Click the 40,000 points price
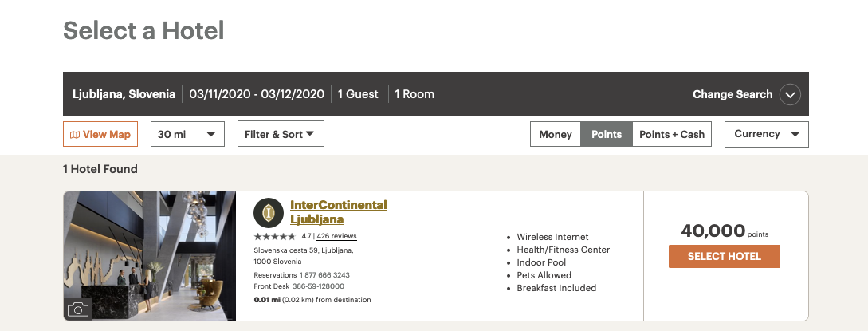 pos(713,231)
